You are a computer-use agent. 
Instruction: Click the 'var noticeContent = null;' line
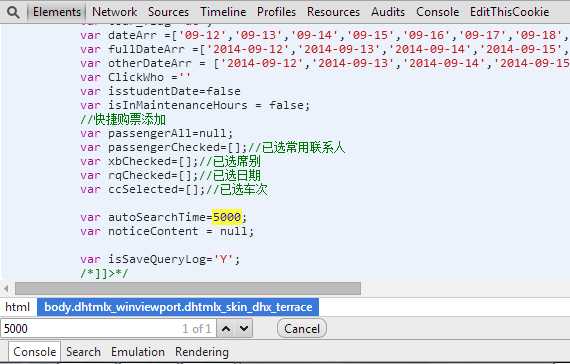(x=167, y=231)
